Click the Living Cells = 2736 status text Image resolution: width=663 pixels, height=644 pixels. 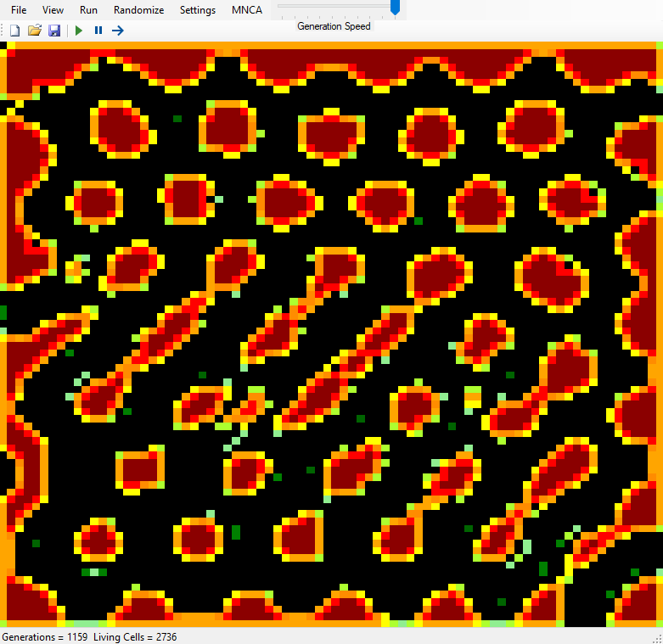click(135, 637)
